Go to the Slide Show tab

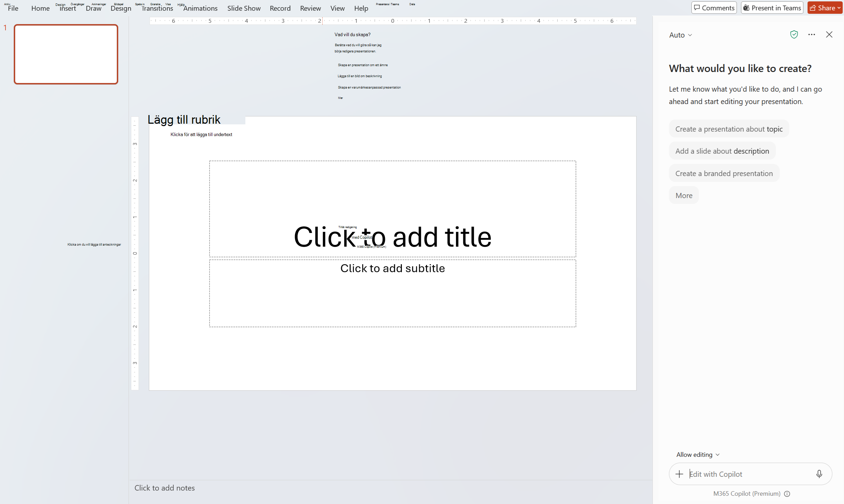pyautogui.click(x=244, y=8)
